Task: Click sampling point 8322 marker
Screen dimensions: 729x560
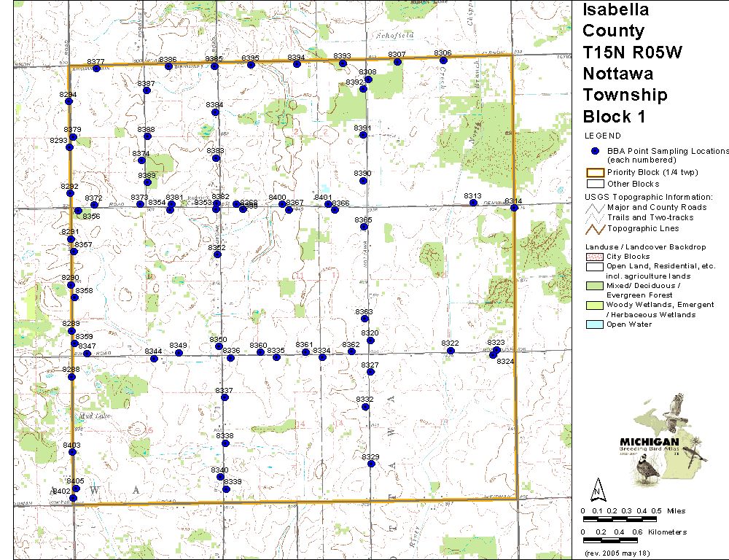Action: (x=451, y=351)
